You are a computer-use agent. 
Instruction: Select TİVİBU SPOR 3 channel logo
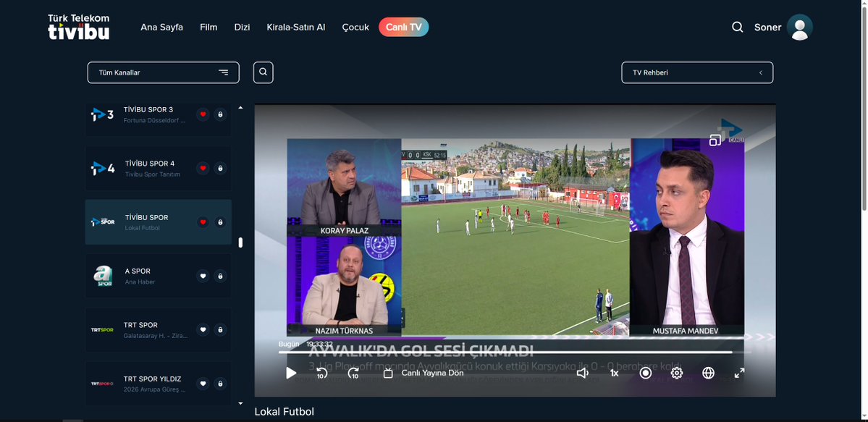[102, 114]
